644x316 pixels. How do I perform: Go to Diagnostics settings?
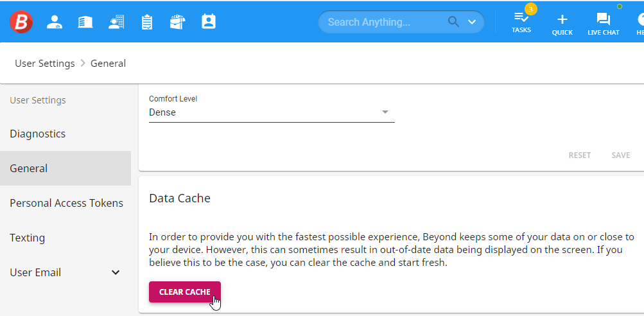pos(38,134)
